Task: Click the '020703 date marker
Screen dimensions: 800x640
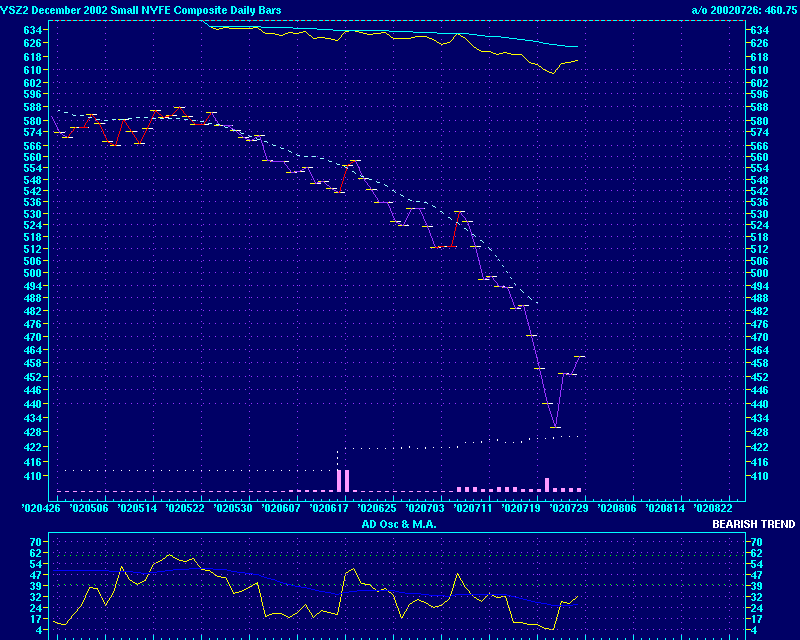Action: click(x=424, y=508)
